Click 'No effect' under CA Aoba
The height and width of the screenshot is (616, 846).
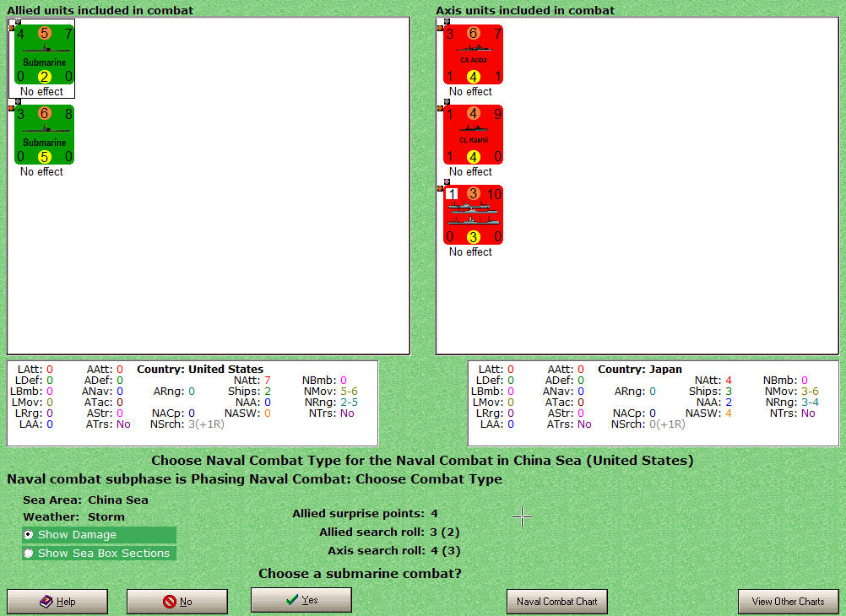[x=470, y=92]
